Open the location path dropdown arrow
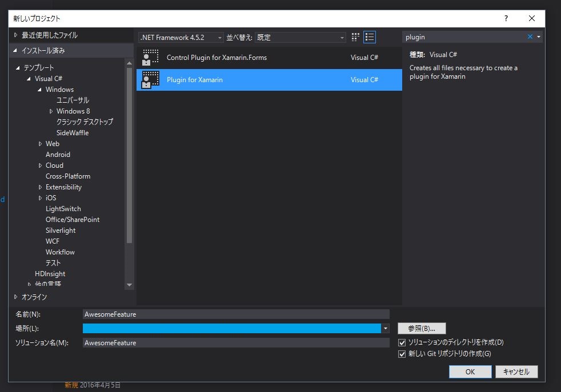 385,329
